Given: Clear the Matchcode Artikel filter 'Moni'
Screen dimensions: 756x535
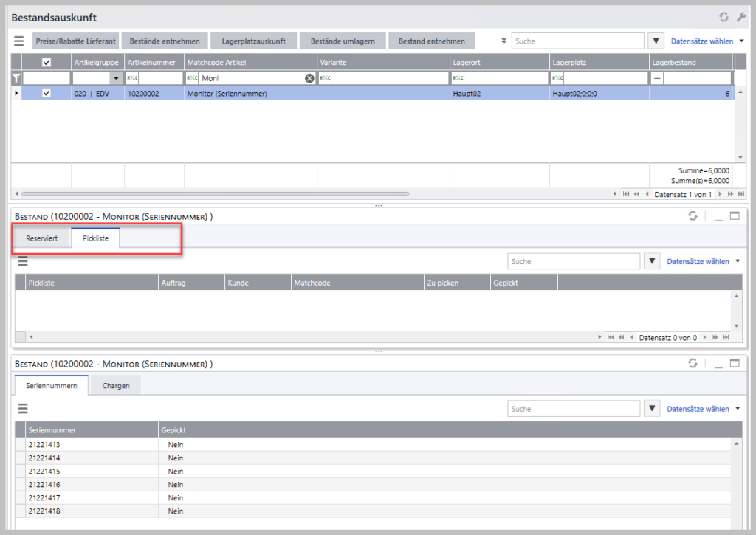Looking at the screenshot, I should point(309,78).
